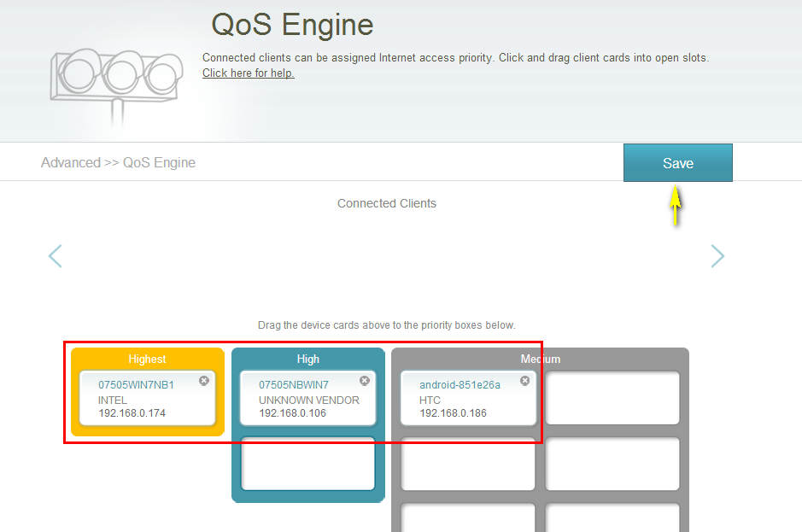Screen dimensions: 802x532
Task: Click the Advanced >> QoS Engine breadcrumb
Action: pyautogui.click(x=118, y=162)
